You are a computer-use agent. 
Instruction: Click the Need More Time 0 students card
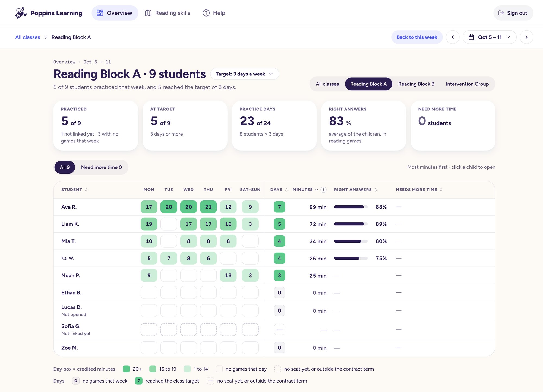[x=453, y=126]
